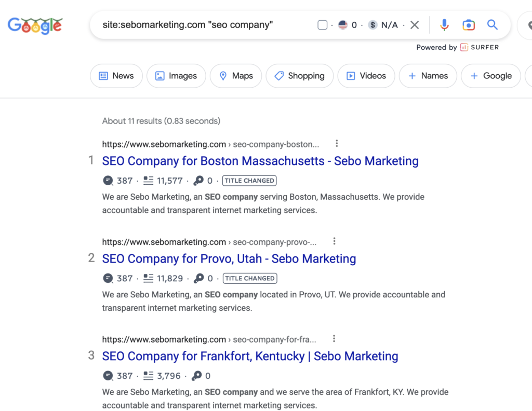Screen dimensions: 532x411
Task: Open SEO Company for Provo, Utah result
Action: (229, 259)
